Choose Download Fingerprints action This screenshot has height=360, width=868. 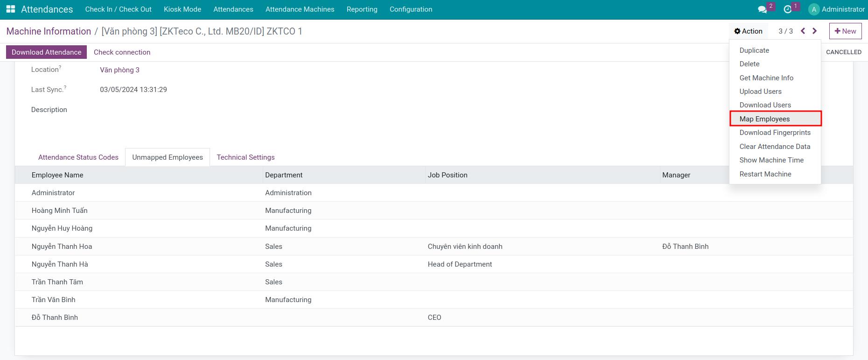775,133
